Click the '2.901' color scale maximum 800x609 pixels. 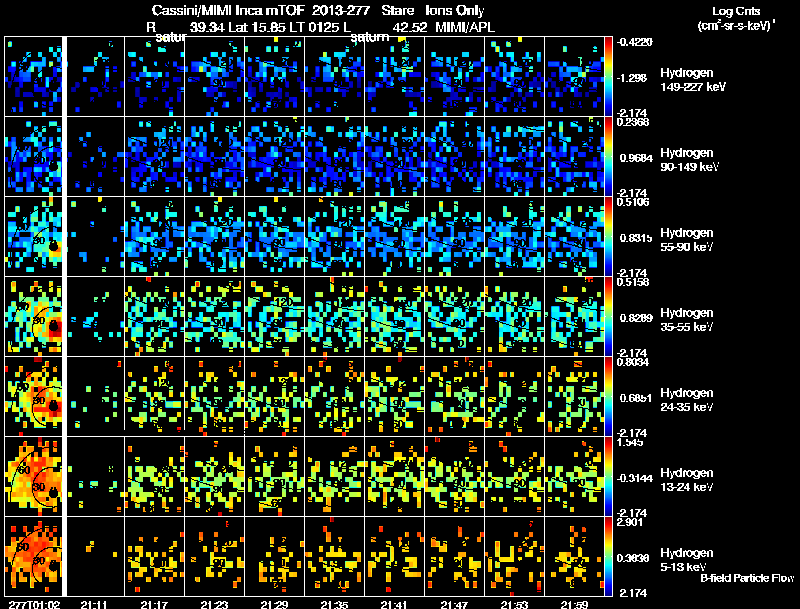coord(631,522)
